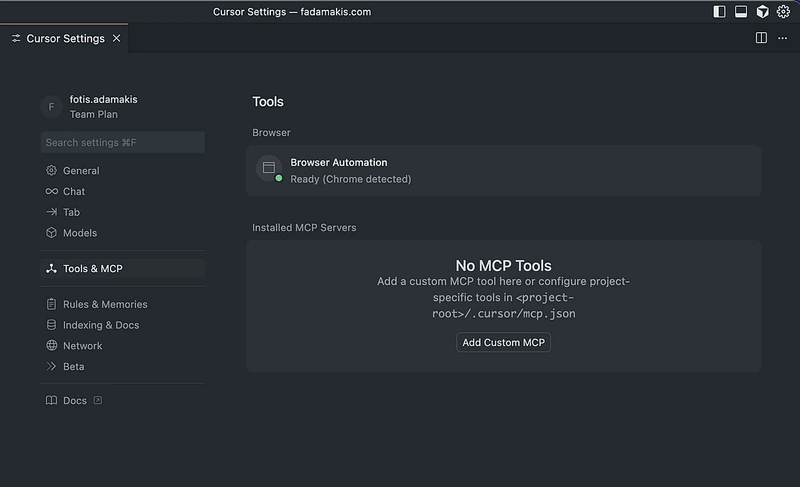Open settings via the title bar gear
The image size is (800, 487).
click(783, 12)
